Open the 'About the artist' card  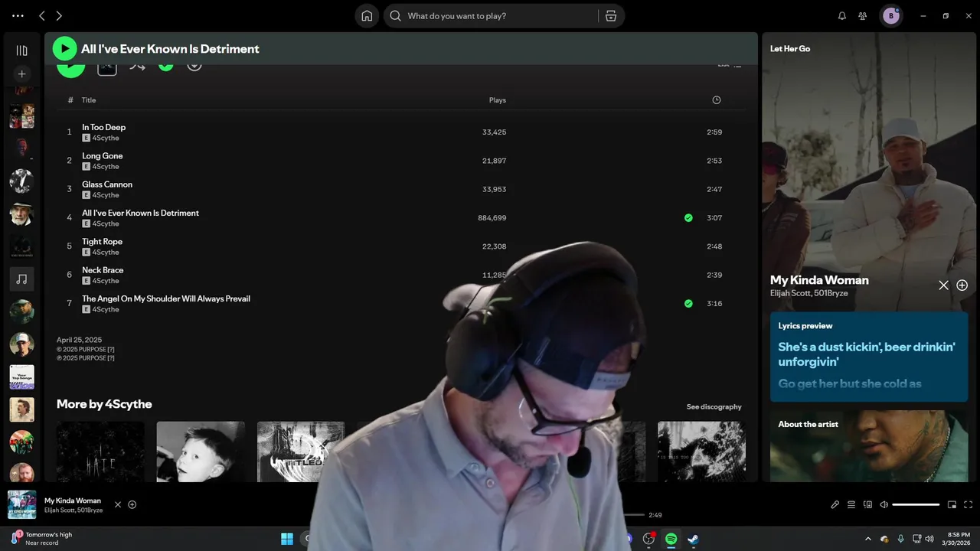point(869,446)
